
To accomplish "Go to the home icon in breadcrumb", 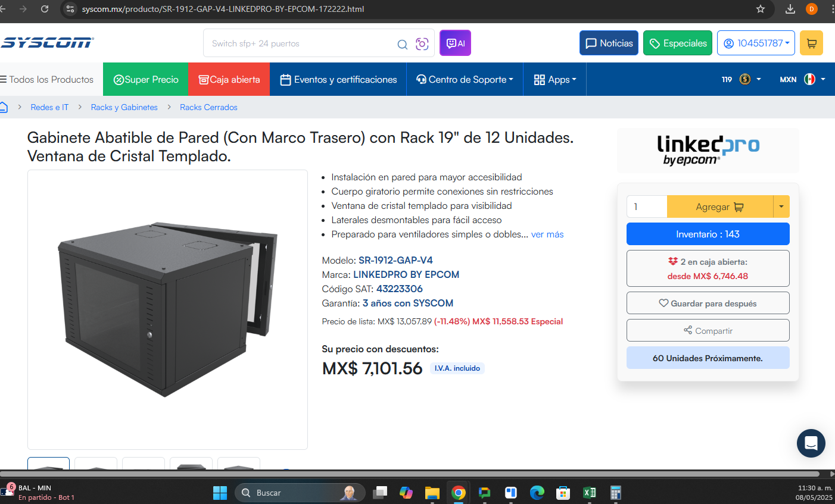I will (4, 107).
